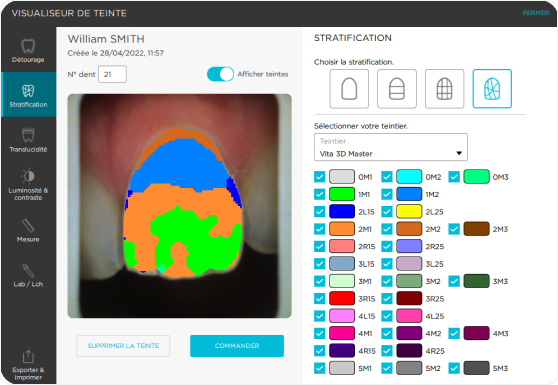Uncheck the 1M2 shade checkbox

[x=387, y=194]
